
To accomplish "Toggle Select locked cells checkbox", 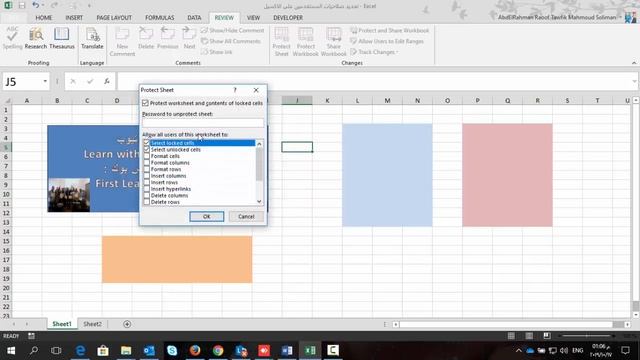I will (147, 143).
